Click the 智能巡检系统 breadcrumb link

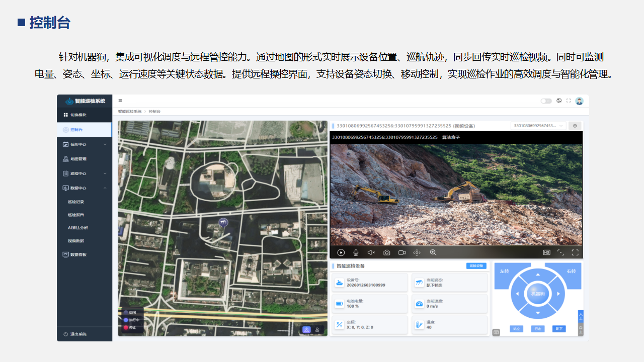click(130, 112)
